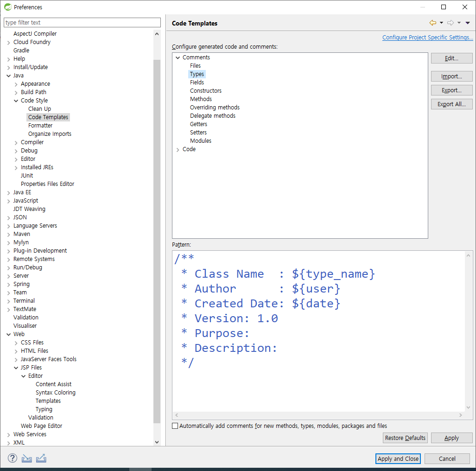The image size is (476, 471).
Task: Expand the Compiler node under Java
Action: click(16, 142)
